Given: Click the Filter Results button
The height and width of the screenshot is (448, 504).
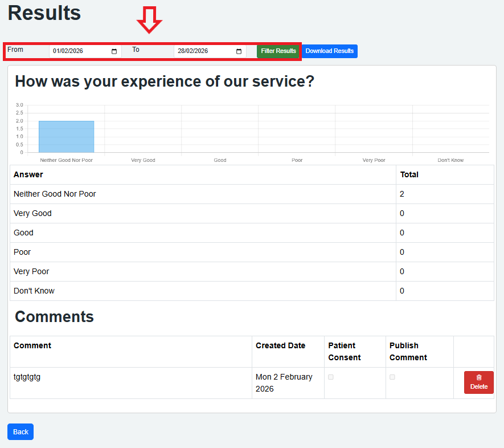Looking at the screenshot, I should point(278,51).
